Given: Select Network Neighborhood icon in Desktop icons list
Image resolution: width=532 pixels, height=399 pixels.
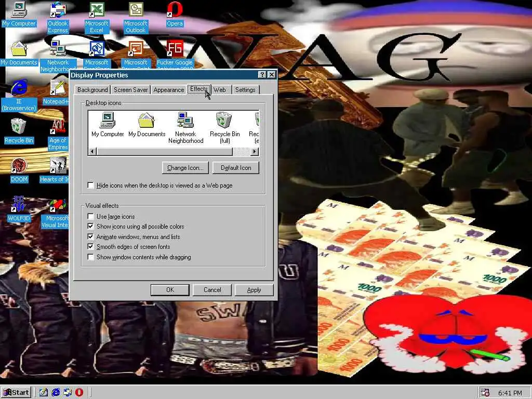Looking at the screenshot, I should [185, 128].
